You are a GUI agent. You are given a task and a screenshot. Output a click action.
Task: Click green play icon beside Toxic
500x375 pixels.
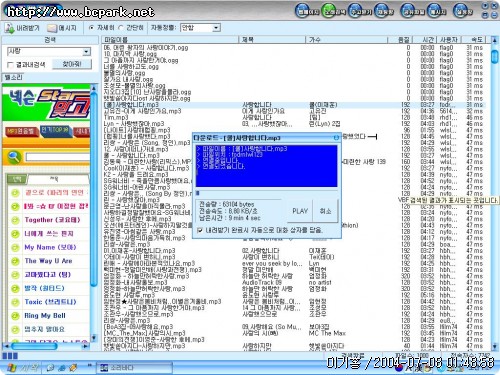coord(15,302)
